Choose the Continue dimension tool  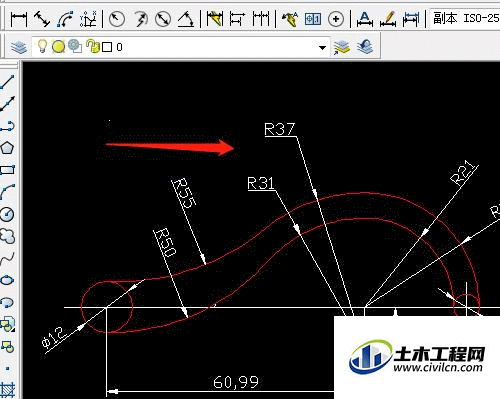[x=261, y=19]
